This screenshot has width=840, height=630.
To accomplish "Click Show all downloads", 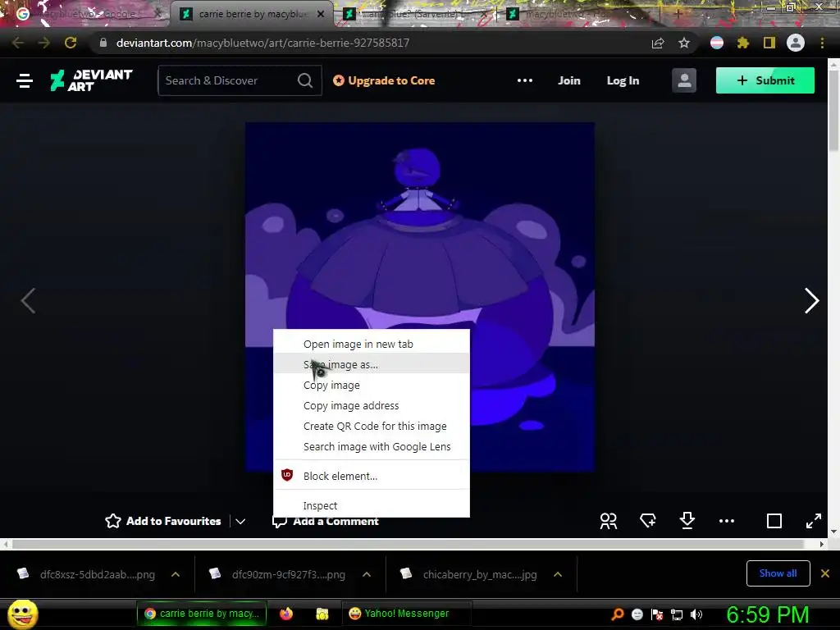I will (x=778, y=573).
